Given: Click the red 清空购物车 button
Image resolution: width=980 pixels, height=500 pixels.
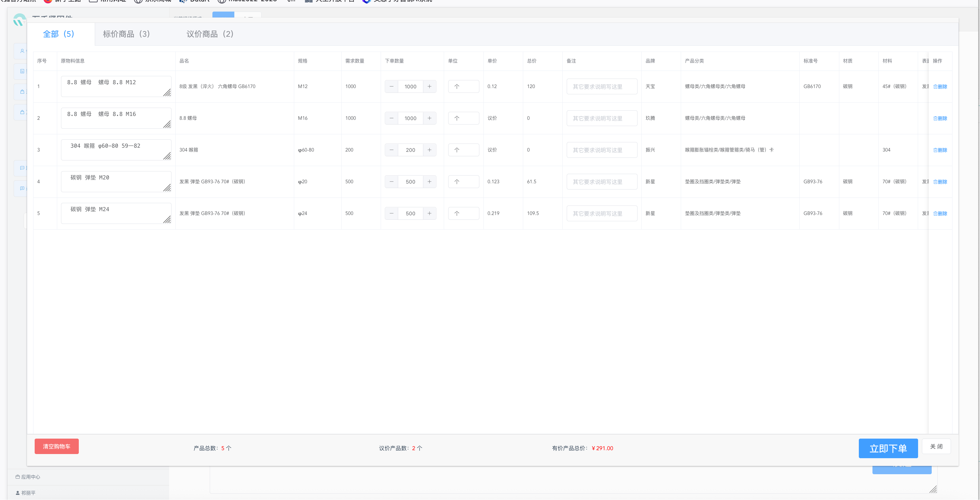Looking at the screenshot, I should [x=56, y=446].
